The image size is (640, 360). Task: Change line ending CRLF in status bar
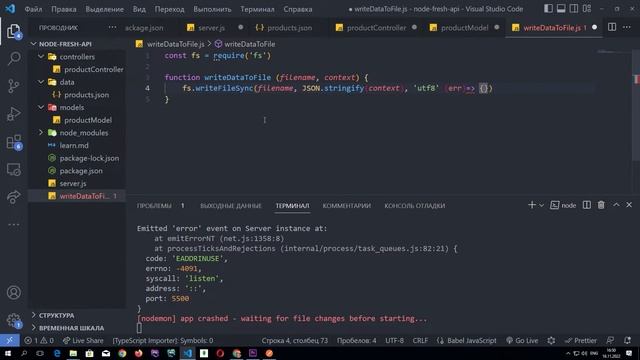pos(420,340)
